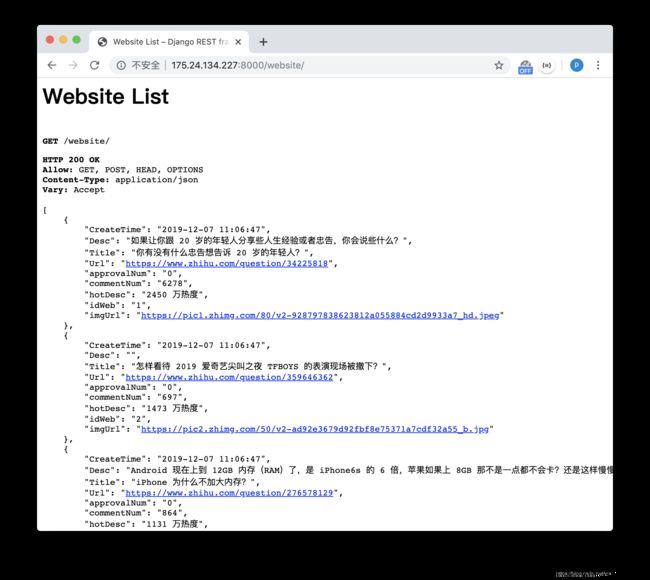Open the zhihu question 276578129 link
Screen dimensions: 650x580
229,493
